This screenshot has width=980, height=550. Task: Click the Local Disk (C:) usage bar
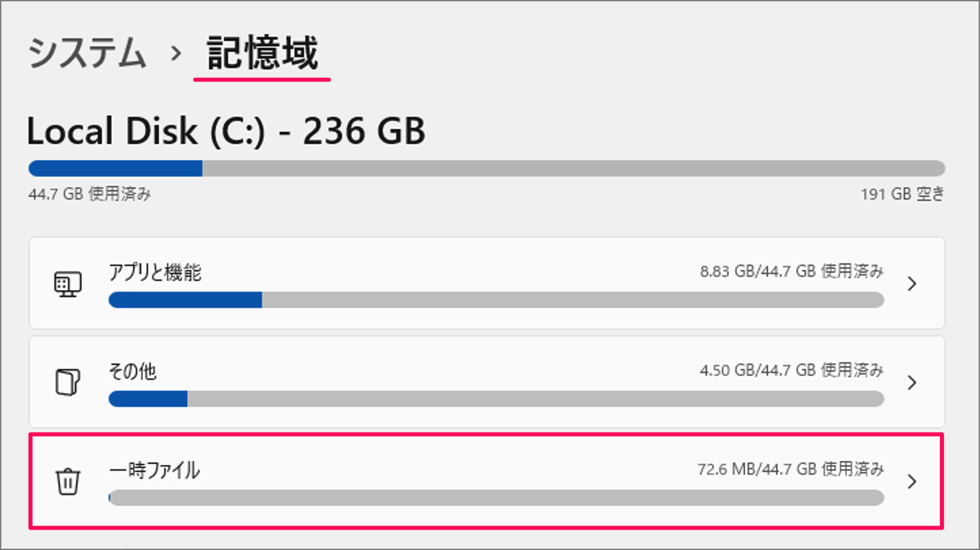pyautogui.click(x=486, y=168)
